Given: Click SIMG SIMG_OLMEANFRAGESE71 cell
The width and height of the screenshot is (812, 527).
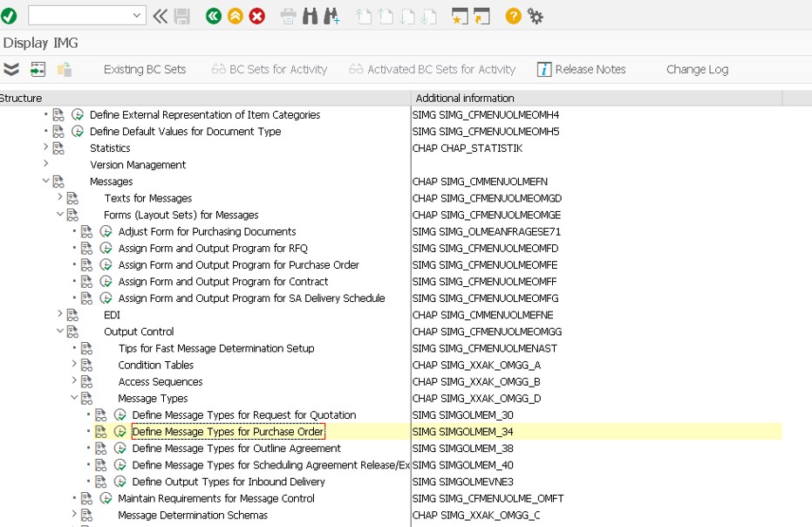Looking at the screenshot, I should 487,231.
